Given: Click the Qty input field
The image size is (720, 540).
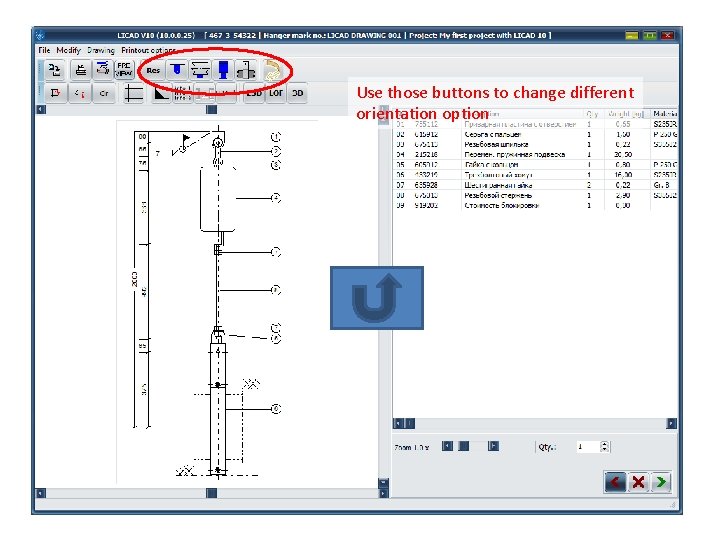Looking at the screenshot, I should 588,446.
